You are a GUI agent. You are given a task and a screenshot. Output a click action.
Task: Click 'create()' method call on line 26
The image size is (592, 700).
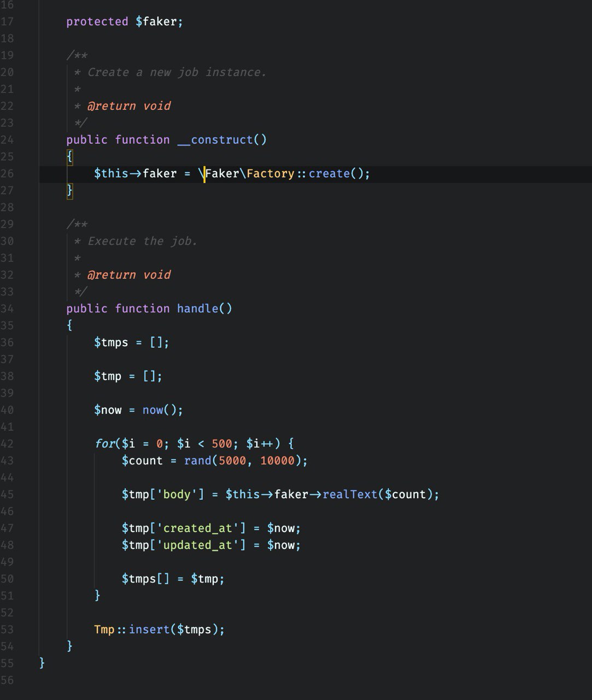pyautogui.click(x=336, y=174)
